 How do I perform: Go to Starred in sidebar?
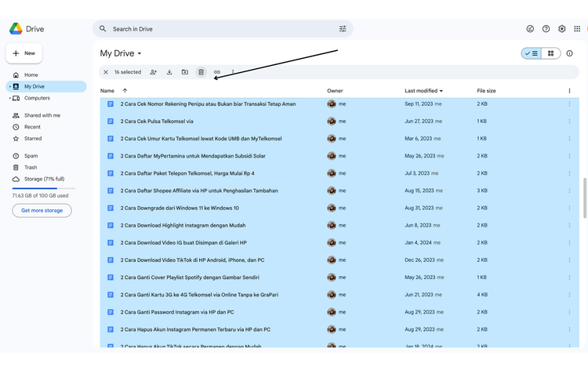pyautogui.click(x=33, y=138)
